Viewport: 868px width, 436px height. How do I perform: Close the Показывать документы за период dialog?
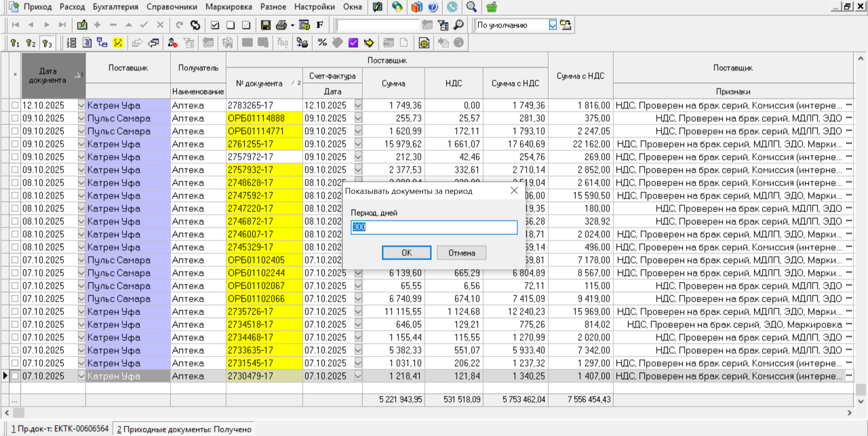514,191
